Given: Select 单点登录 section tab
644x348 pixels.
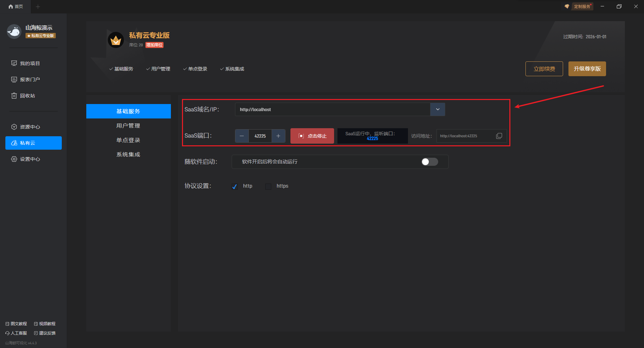Looking at the screenshot, I should [129, 140].
